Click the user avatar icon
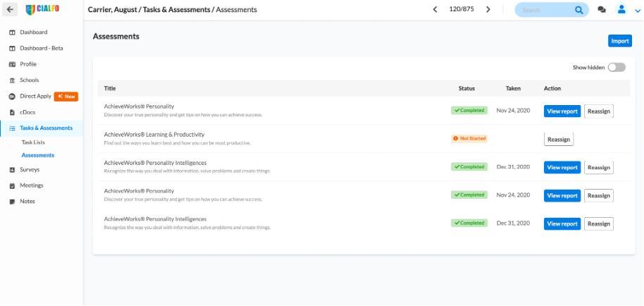 click(x=621, y=9)
